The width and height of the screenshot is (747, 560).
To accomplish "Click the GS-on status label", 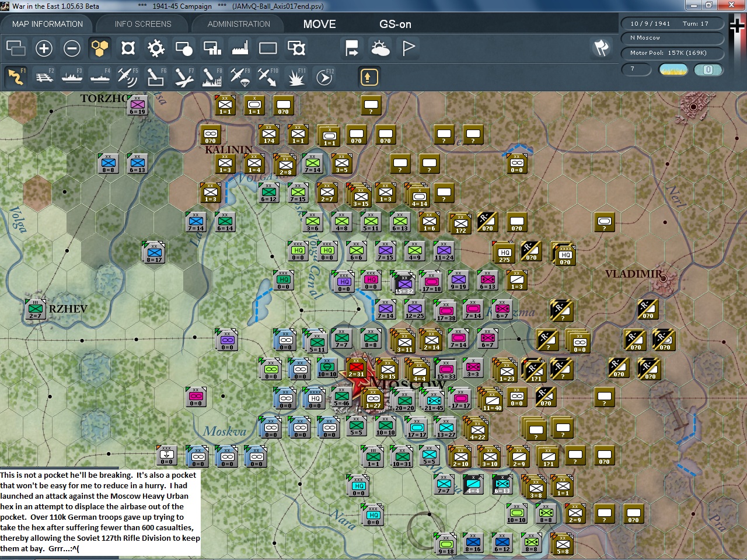I will (x=395, y=24).
